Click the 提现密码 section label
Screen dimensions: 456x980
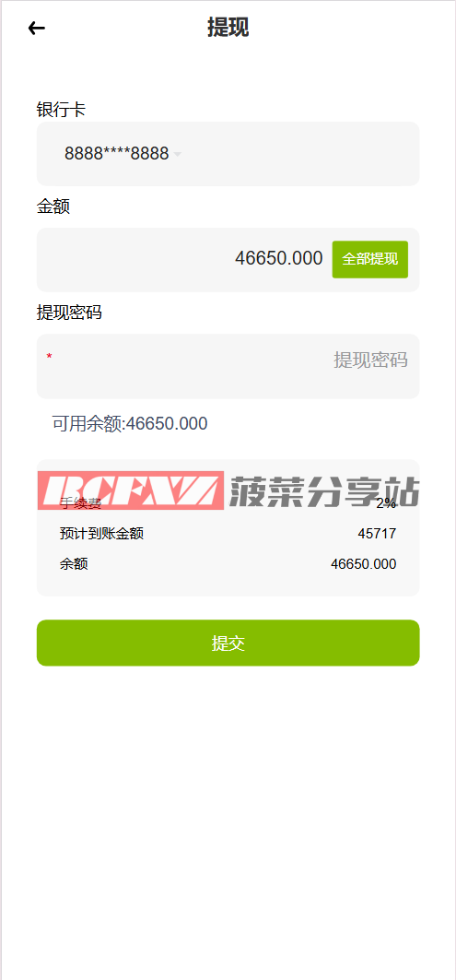tap(69, 313)
